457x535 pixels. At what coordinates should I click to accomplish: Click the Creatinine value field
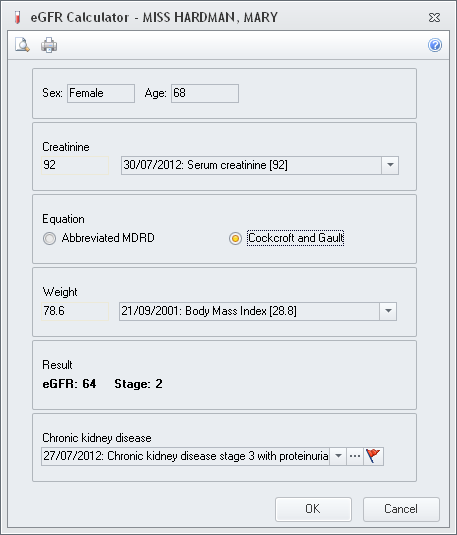click(75, 165)
